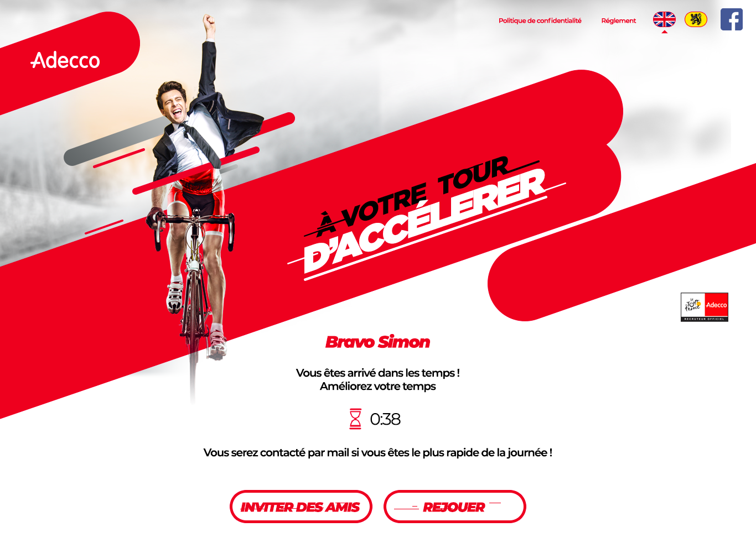This screenshot has height=553, width=756.
Task: Click the small triangle under UK flag
Action: point(664,32)
